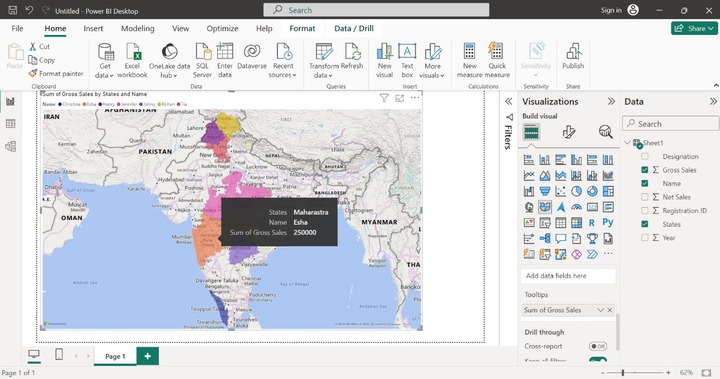Screen dimensions: 720x379
Task: Toggle Cross-report drill through switch
Action: (x=598, y=346)
